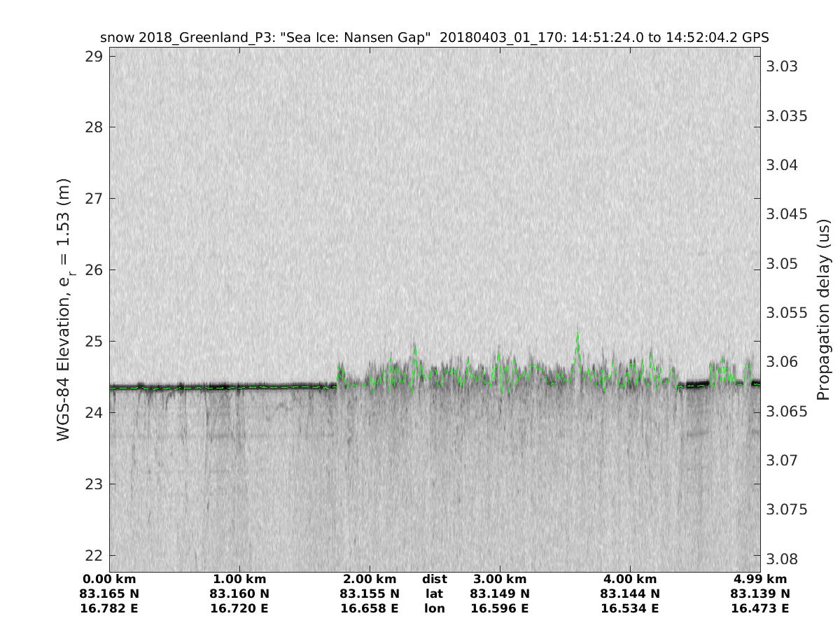
Task: Click the 83.149 N latitude value
Action: point(500,594)
